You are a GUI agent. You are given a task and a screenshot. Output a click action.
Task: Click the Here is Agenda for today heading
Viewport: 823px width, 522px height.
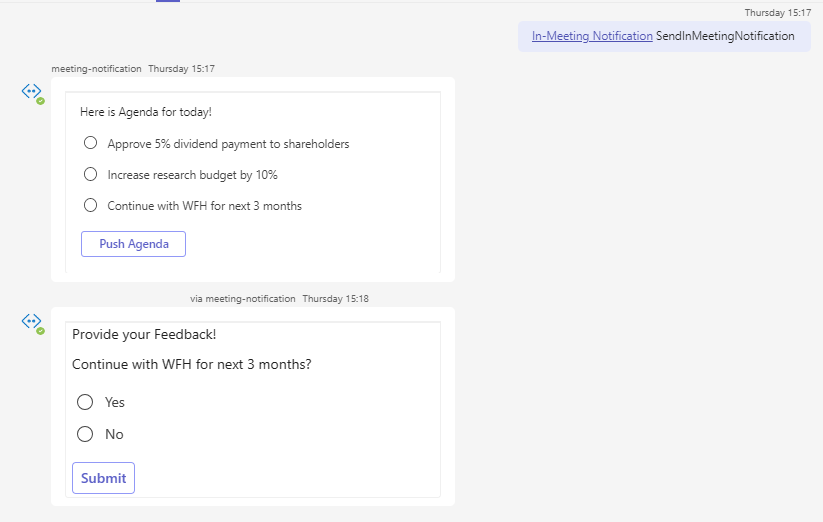click(146, 112)
